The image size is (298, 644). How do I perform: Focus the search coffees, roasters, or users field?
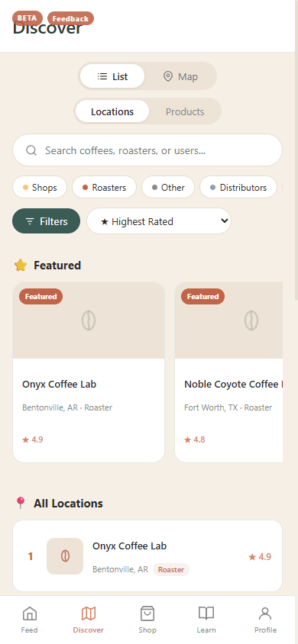point(147,150)
